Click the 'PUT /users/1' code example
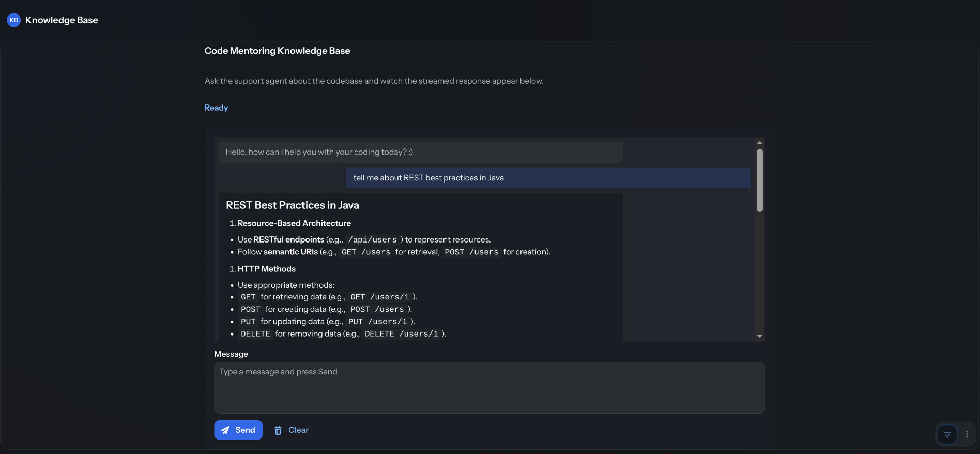Image resolution: width=980 pixels, height=454 pixels. [x=378, y=322]
